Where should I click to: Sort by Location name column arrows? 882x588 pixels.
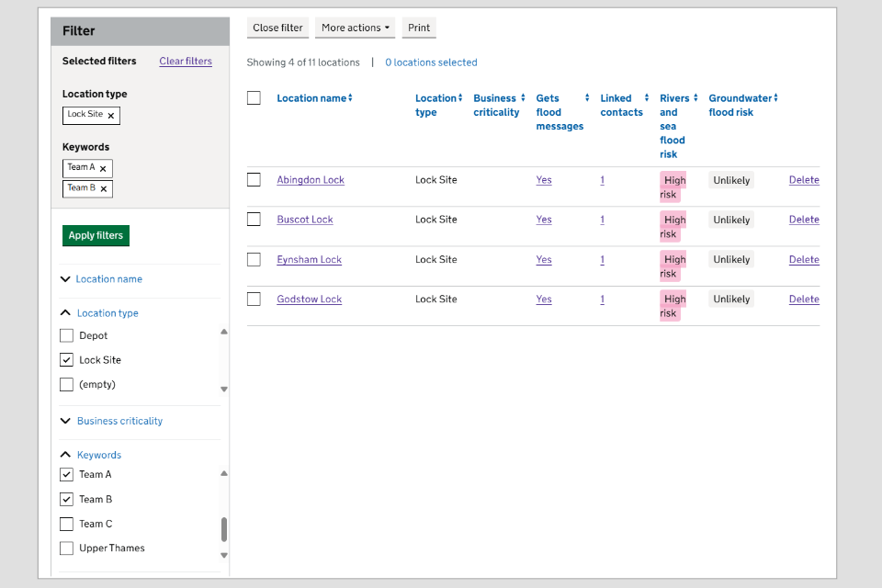350,98
